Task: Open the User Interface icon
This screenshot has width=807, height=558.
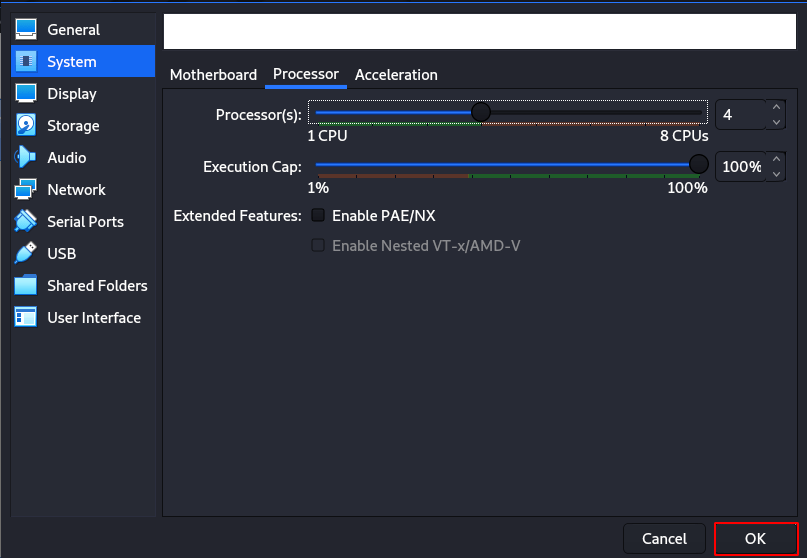Action: tap(26, 317)
